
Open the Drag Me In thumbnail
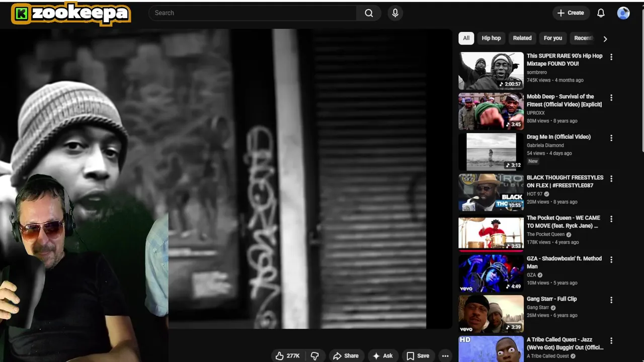point(491,152)
